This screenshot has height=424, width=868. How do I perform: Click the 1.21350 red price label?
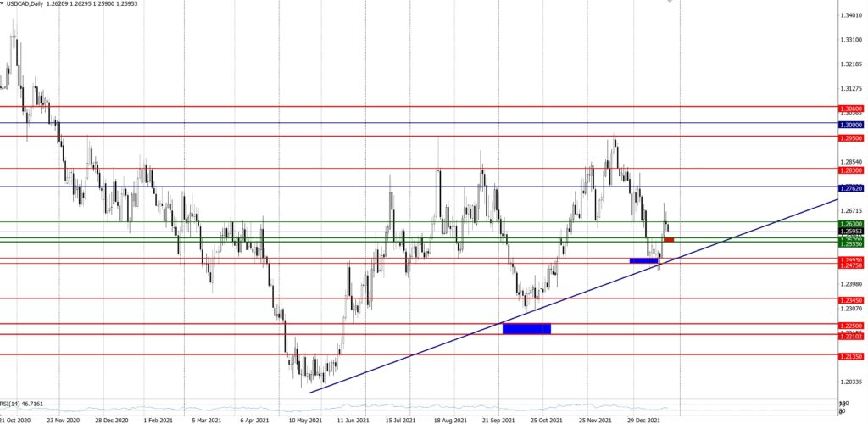click(x=851, y=357)
